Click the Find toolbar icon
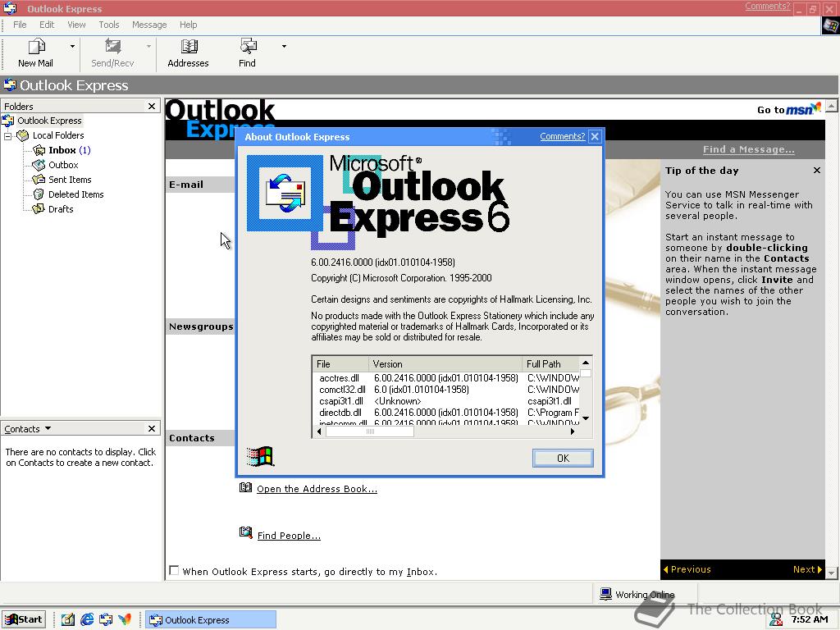The width and height of the screenshot is (840, 630). pos(248,47)
